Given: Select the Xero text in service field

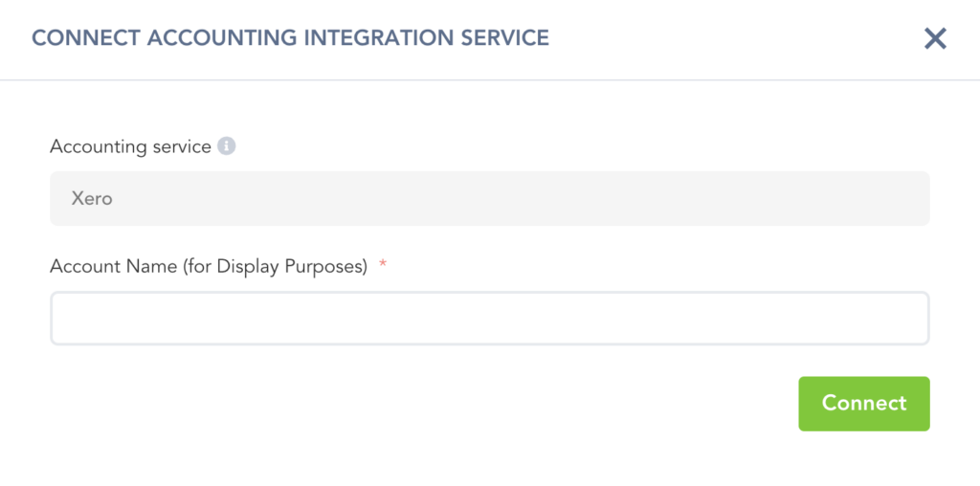Looking at the screenshot, I should coord(92,199).
